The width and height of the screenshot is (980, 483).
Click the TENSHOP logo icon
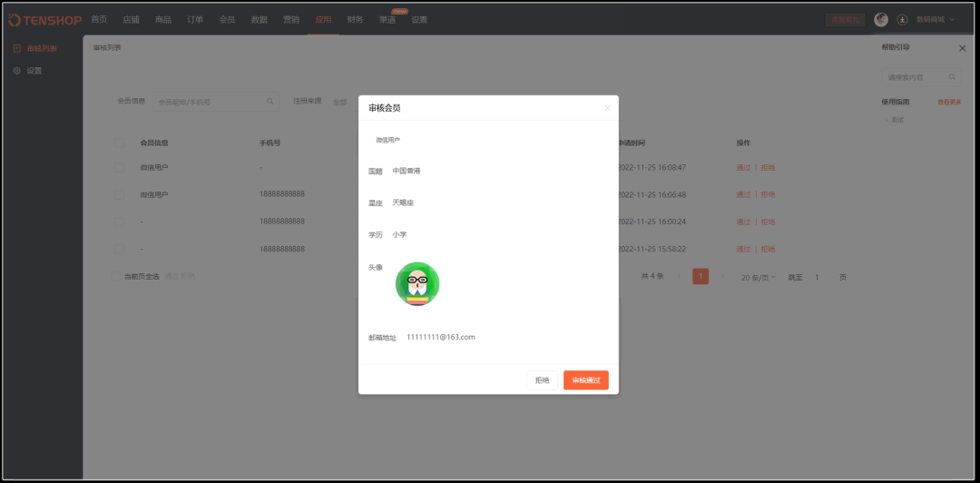pos(15,20)
